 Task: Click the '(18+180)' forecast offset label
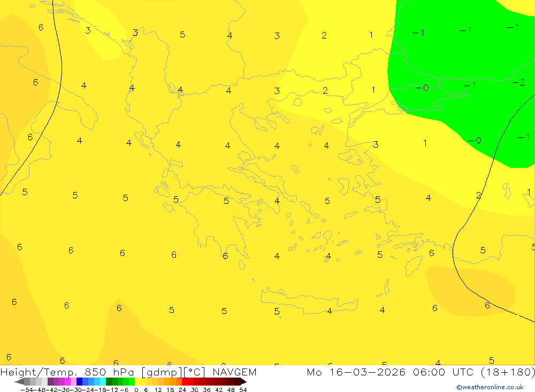click(507, 372)
